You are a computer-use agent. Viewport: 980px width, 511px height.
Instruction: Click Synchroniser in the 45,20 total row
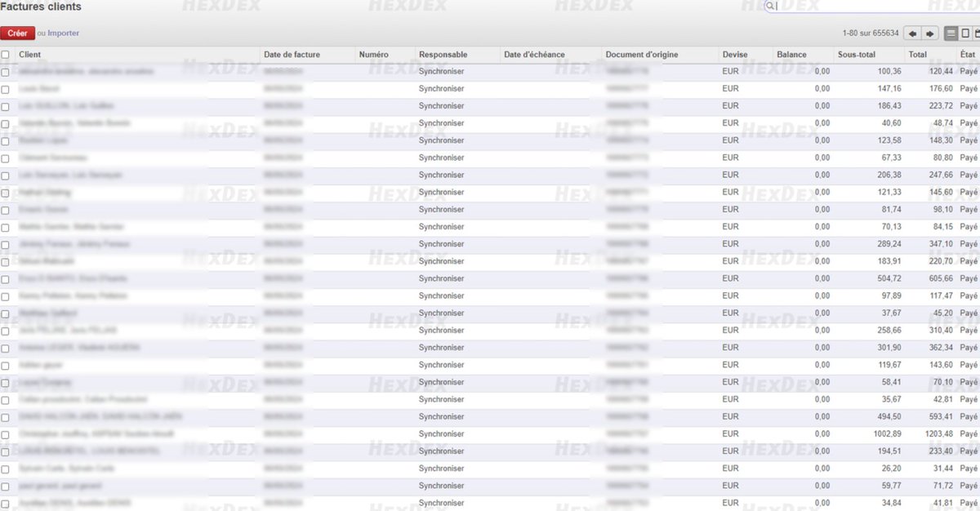click(x=441, y=313)
